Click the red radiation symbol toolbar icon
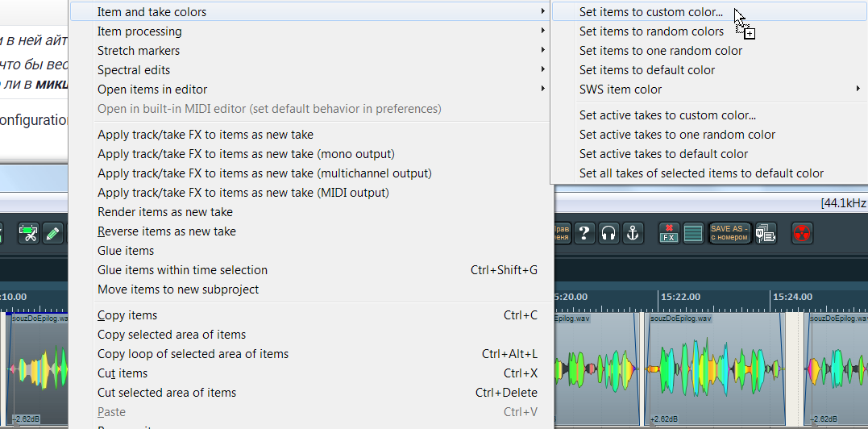The width and height of the screenshot is (868, 429). pyautogui.click(x=802, y=234)
